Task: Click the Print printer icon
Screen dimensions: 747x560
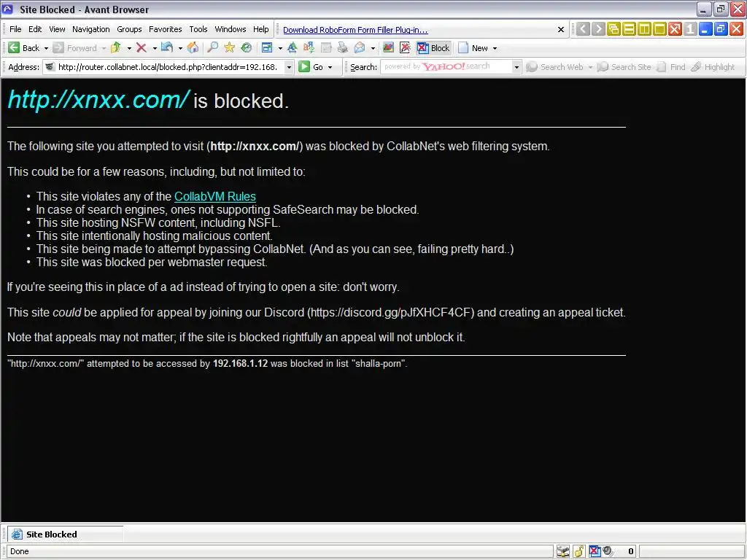Action: point(343,48)
